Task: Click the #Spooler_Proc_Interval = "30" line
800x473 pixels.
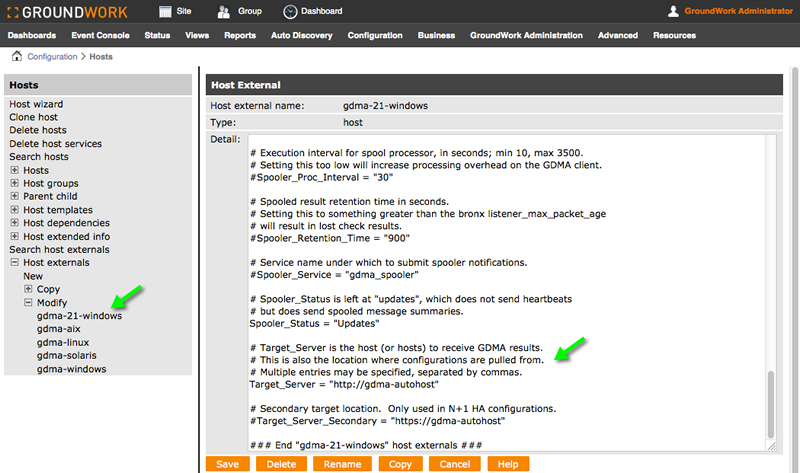Action: pyautogui.click(x=321, y=177)
